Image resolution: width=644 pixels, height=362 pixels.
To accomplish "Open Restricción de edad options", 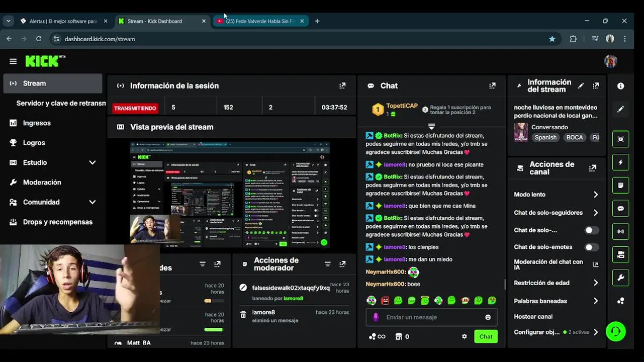I will (x=557, y=283).
